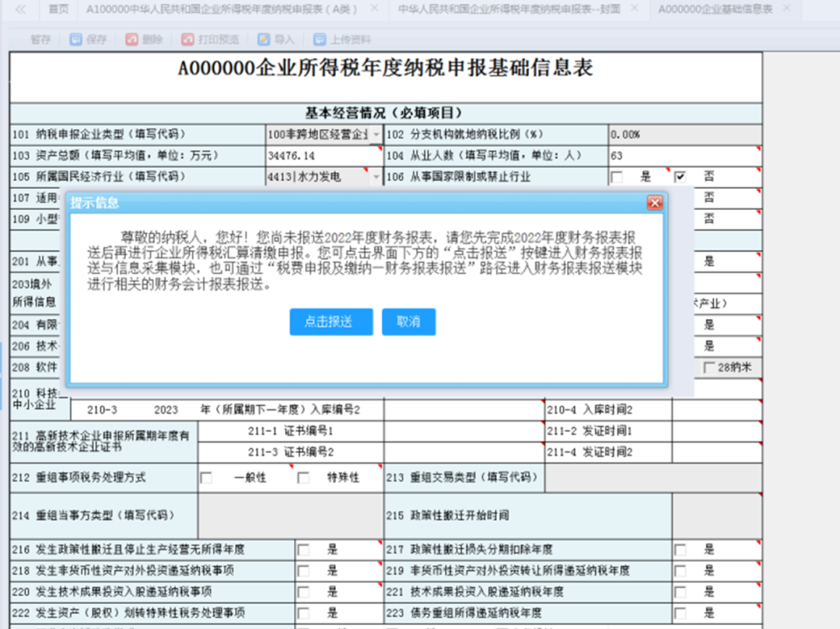Click the 103 资产总额 value field

(x=324, y=156)
